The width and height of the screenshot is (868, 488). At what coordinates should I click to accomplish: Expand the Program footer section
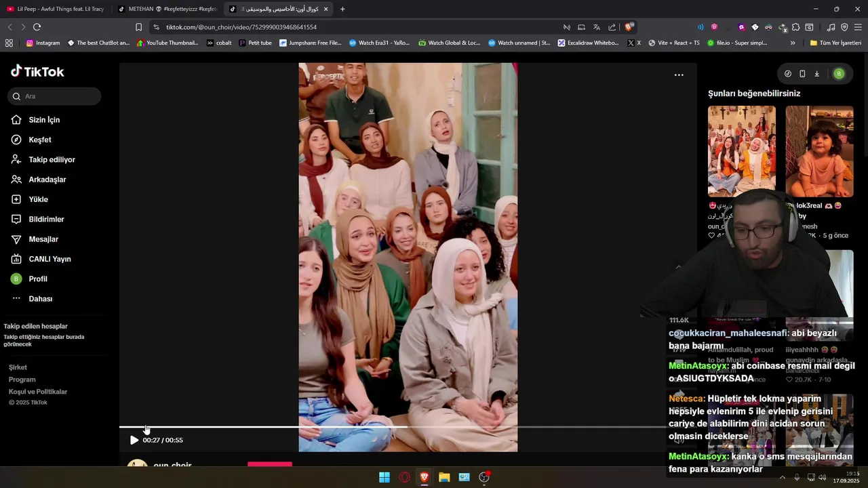pos(22,380)
